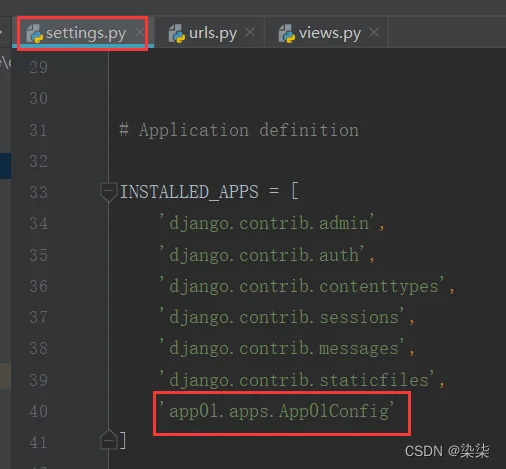This screenshot has height=469, width=506.
Task: Click the 'django.contrib.sessions' string
Action: click(282, 317)
